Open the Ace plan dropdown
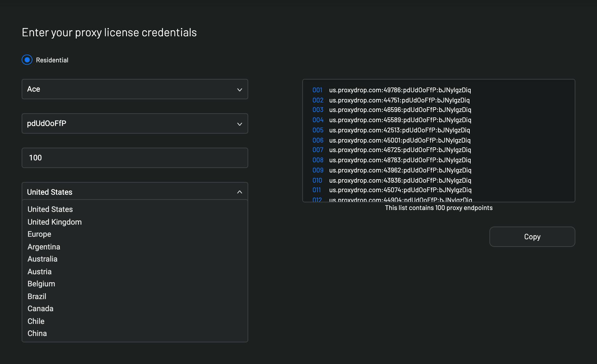 click(135, 89)
